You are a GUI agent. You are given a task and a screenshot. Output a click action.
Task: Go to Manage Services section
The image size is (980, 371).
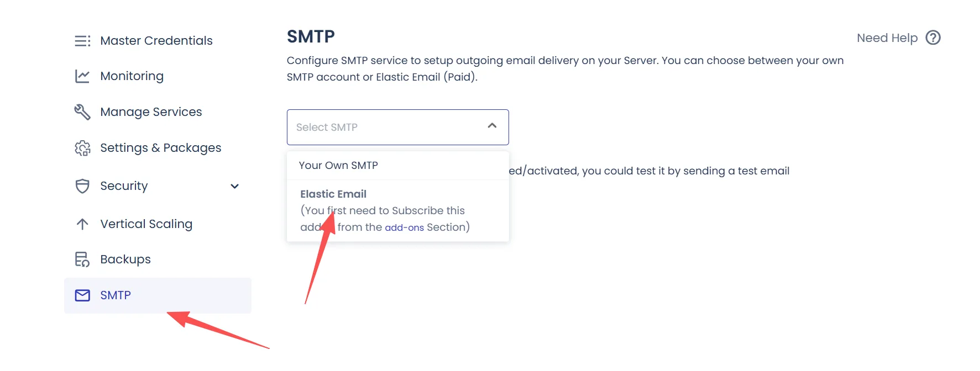tap(151, 112)
